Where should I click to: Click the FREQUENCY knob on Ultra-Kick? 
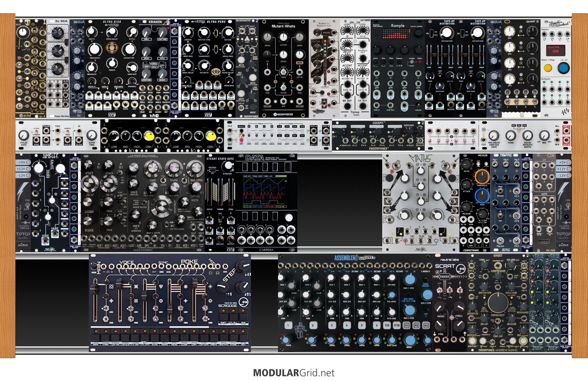click(95, 49)
